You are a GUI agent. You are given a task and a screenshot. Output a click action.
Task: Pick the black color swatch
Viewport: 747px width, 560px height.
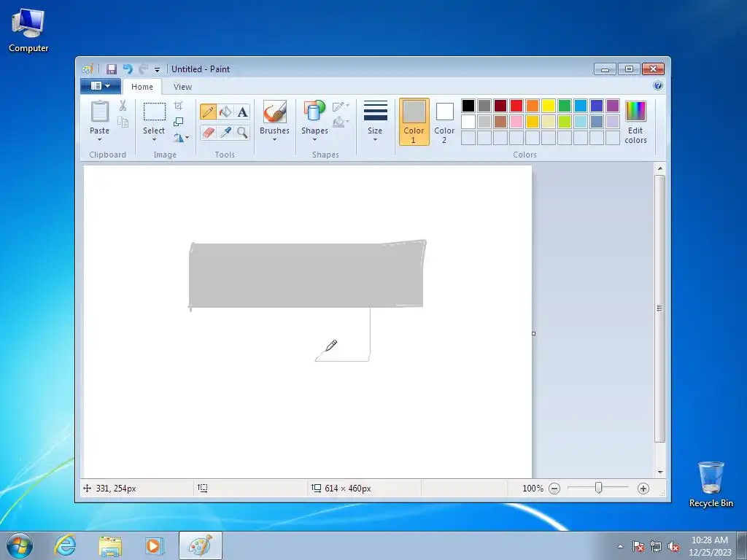[x=468, y=106]
